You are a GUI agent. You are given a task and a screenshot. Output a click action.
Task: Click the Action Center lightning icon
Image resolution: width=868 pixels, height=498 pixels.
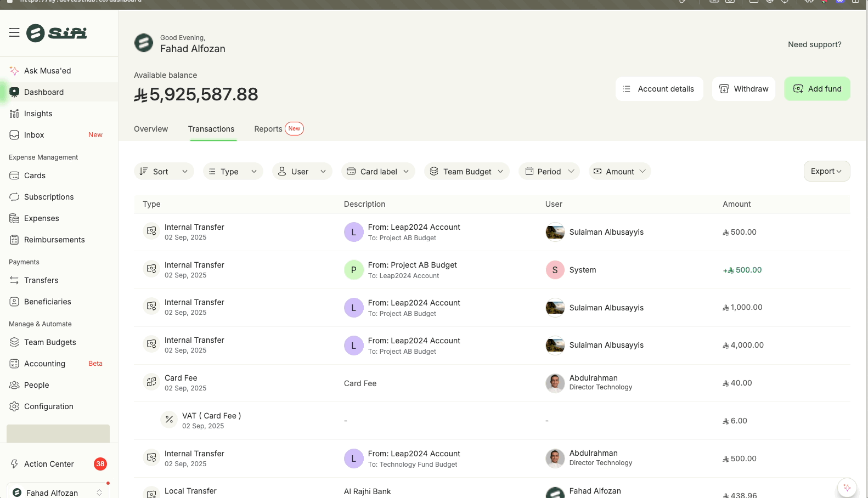coord(14,464)
